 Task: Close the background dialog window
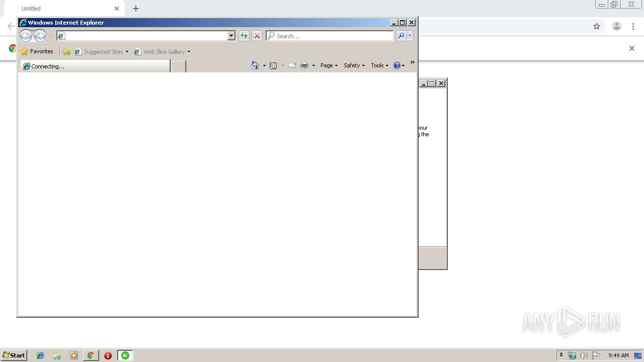coord(441,83)
